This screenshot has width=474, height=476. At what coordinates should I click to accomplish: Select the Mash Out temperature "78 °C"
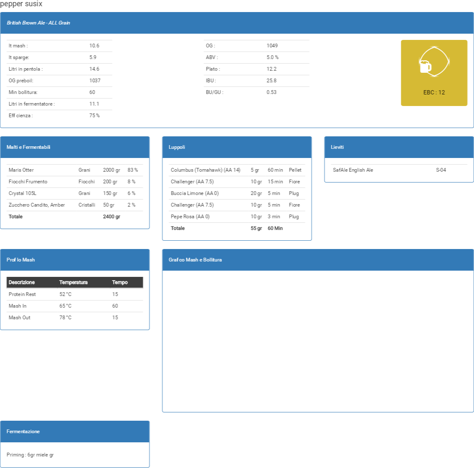(65, 318)
